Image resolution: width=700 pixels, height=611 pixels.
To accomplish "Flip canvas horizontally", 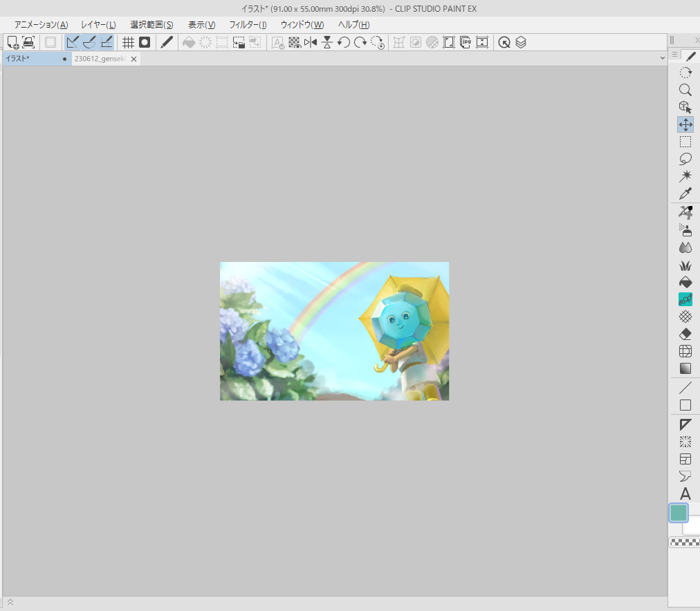I will [x=311, y=42].
